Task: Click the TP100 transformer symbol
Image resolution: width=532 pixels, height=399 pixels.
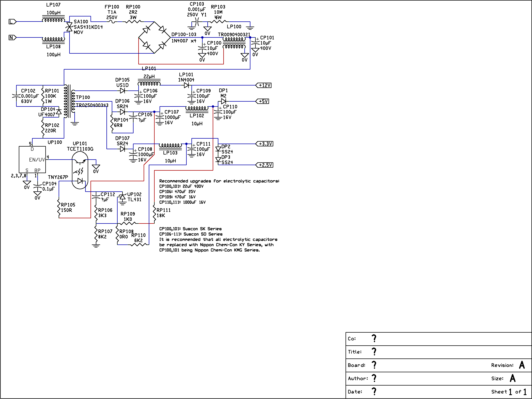Action: click(69, 101)
